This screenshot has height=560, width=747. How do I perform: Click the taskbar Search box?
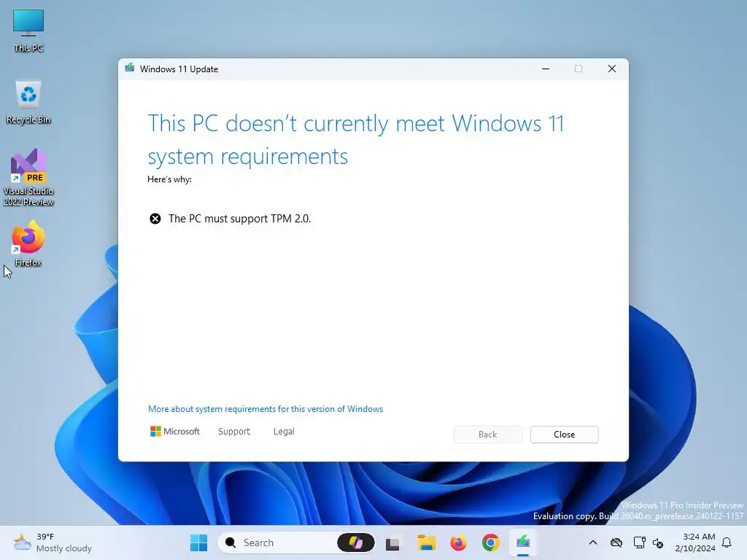296,542
